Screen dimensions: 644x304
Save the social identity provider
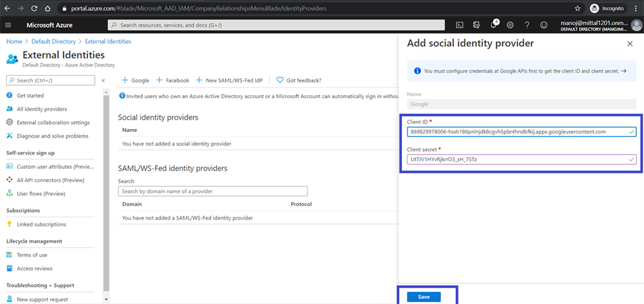423,297
